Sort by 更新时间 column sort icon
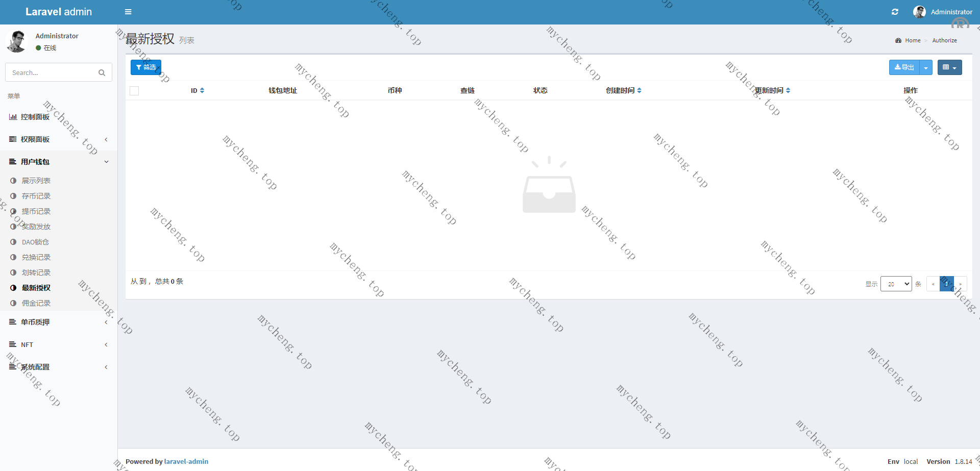The height and width of the screenshot is (471, 980). [x=788, y=90]
